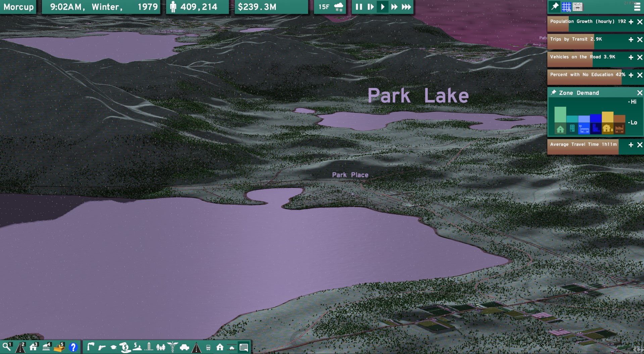Click the dark blue office demand bar
This screenshot has height=354, width=644.
click(596, 118)
